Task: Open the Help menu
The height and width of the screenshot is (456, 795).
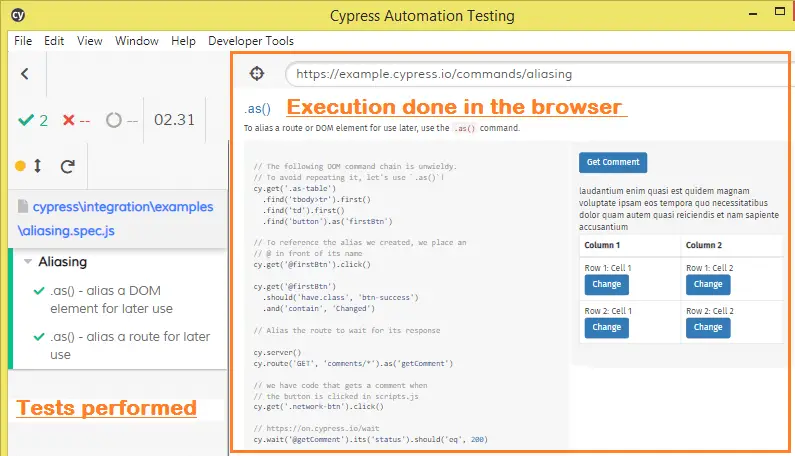Action: pyautogui.click(x=183, y=41)
